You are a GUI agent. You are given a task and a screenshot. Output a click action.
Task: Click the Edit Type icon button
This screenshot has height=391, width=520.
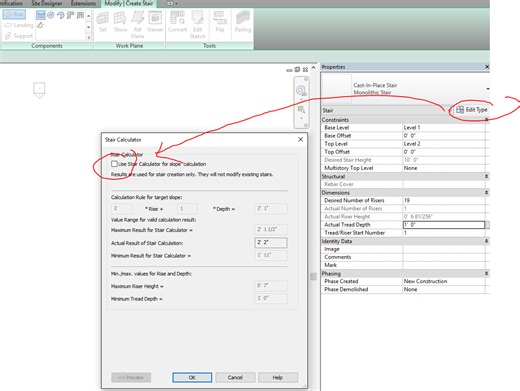(472, 110)
